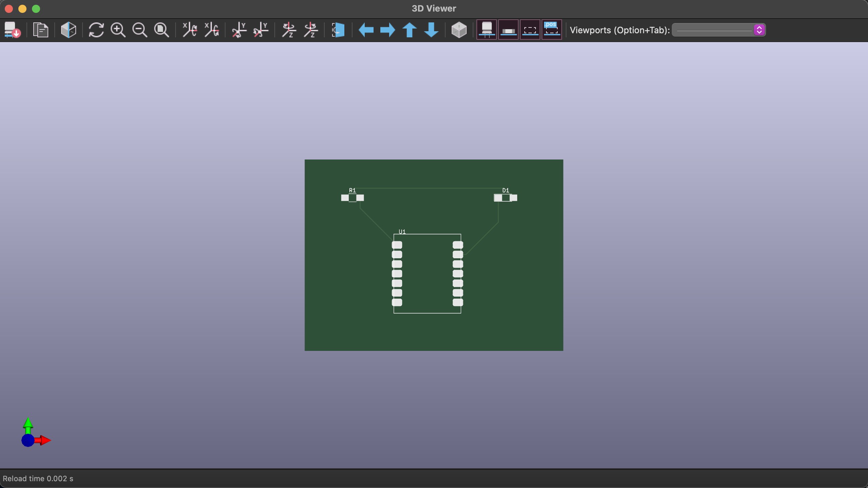868x488 pixels.
Task: Open the Viewports dropdown
Action: click(x=719, y=30)
